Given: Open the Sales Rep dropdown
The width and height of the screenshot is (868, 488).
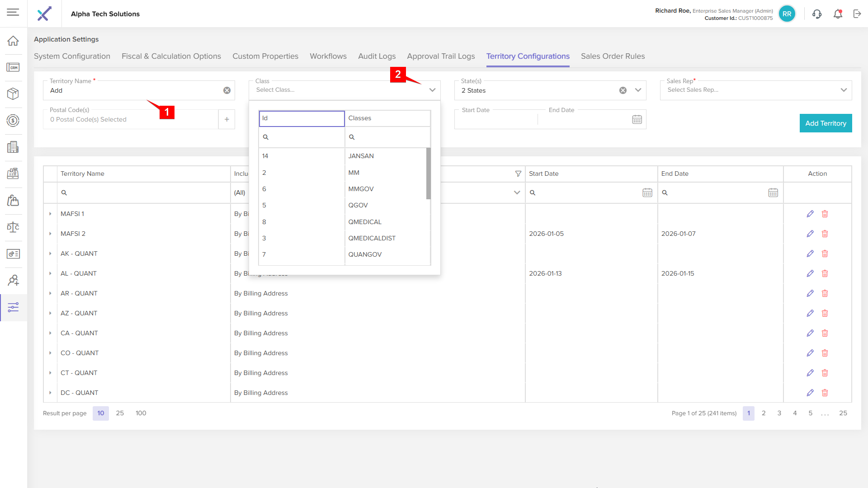Looking at the screenshot, I should pos(843,90).
